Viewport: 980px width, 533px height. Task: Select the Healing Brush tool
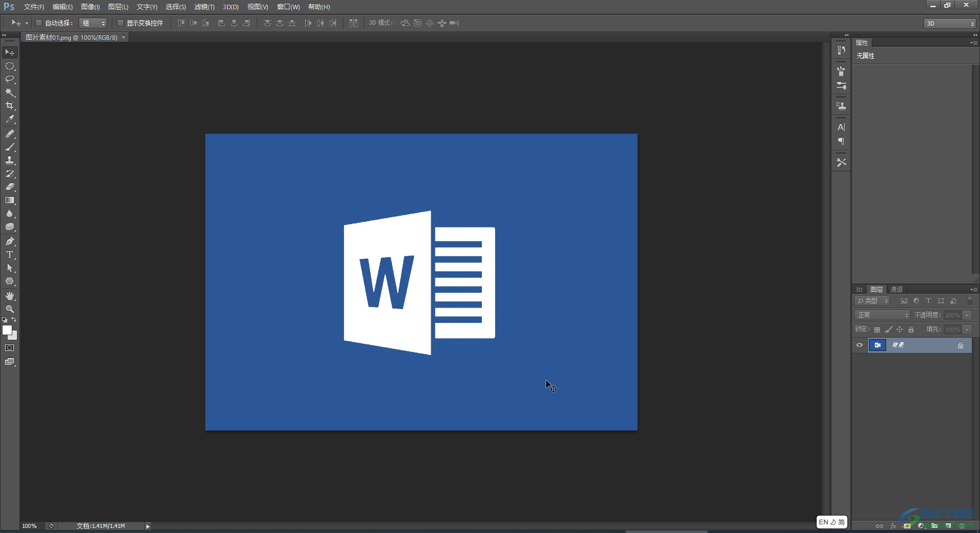click(10, 134)
